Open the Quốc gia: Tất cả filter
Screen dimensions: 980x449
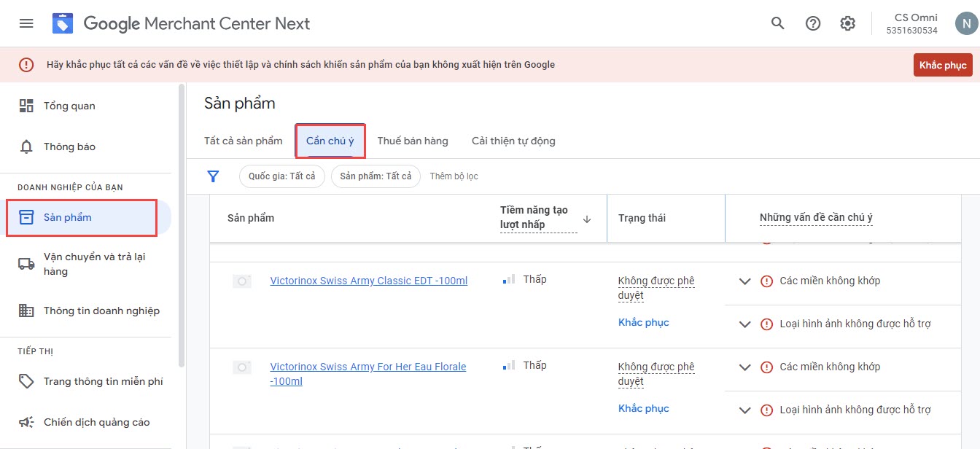pos(281,176)
